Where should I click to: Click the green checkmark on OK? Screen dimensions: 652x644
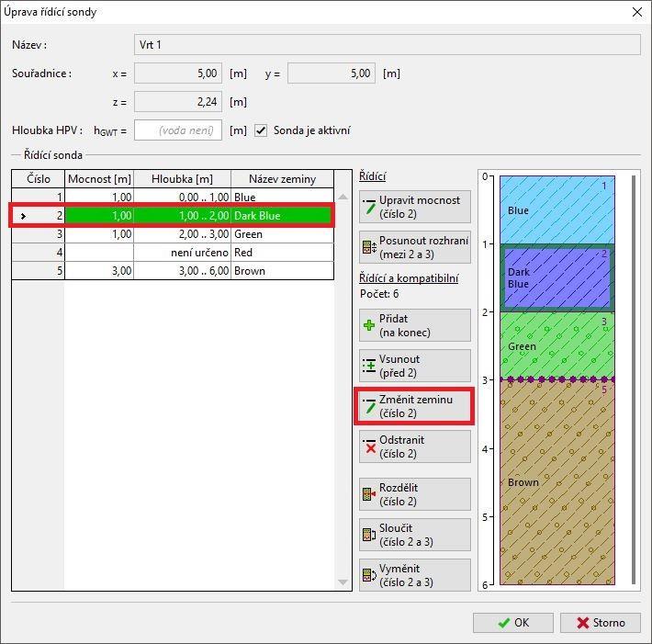[503, 623]
